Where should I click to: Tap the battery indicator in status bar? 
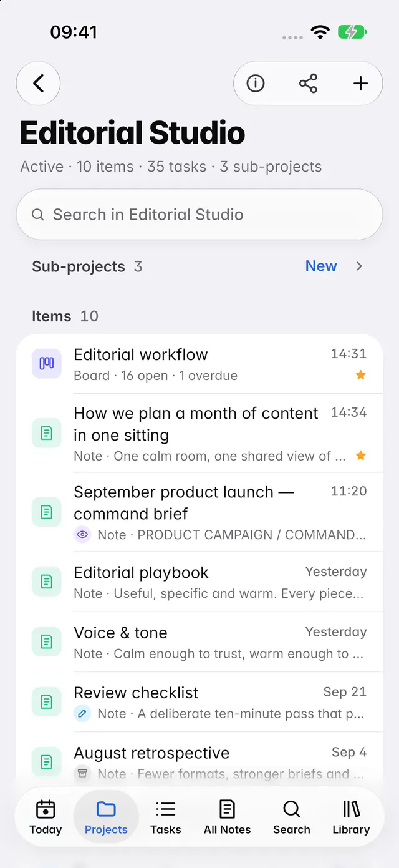coord(352,32)
